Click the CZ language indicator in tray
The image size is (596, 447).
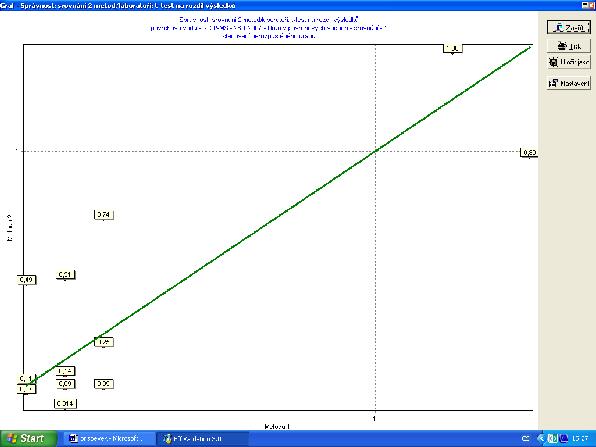point(526,439)
